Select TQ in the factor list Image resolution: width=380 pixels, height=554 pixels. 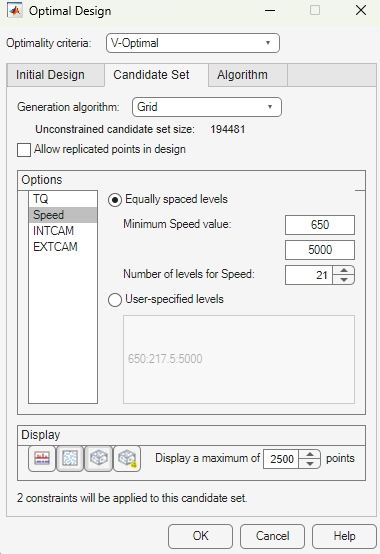click(63, 199)
